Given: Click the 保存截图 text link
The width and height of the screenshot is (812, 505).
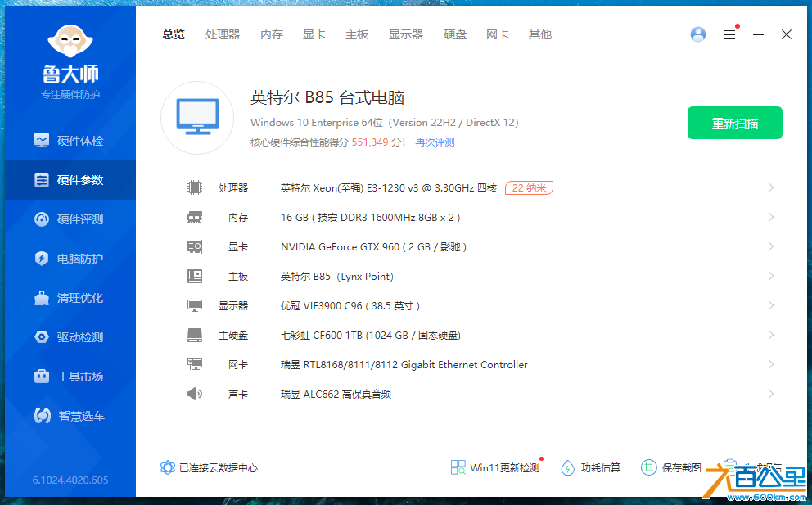Looking at the screenshot, I should (x=682, y=467).
